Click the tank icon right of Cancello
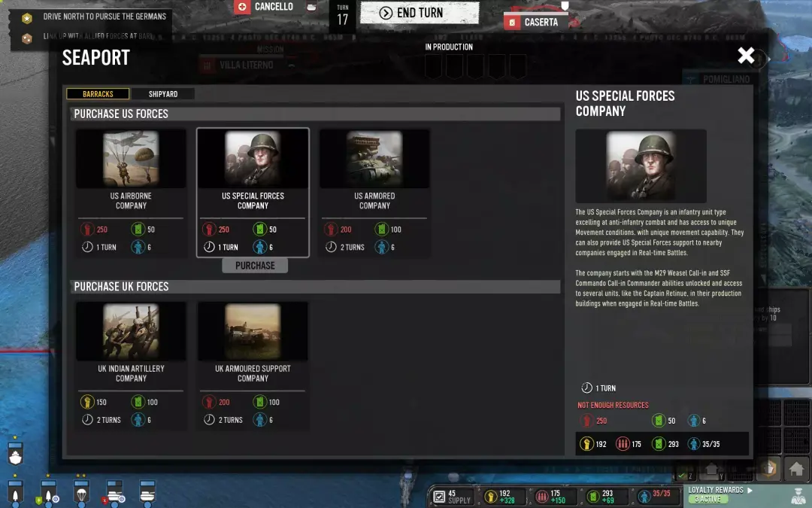This screenshot has height=508, width=812. coord(311,8)
